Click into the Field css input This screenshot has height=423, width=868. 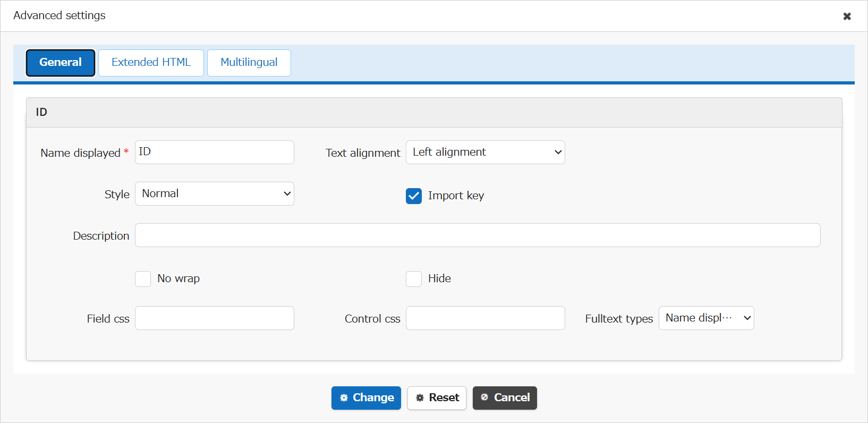[215, 318]
